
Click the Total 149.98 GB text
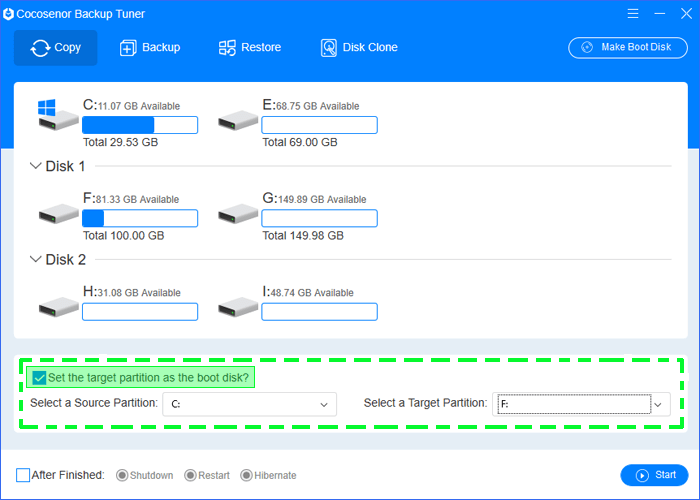[x=303, y=236]
